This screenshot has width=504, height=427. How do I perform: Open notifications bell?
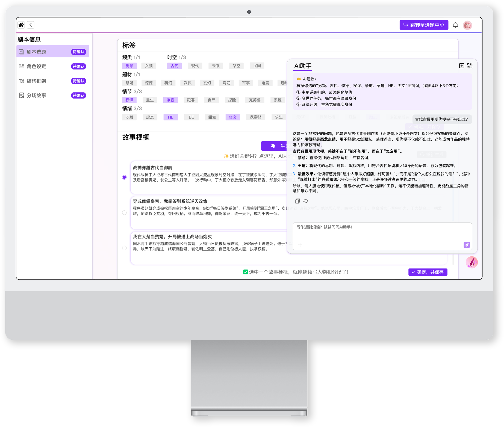tap(455, 25)
